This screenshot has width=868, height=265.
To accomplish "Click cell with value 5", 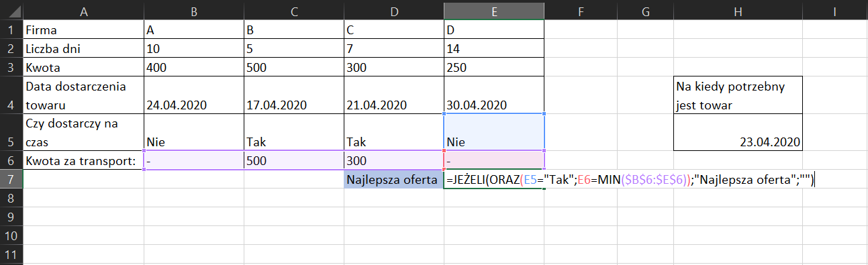I will (x=294, y=48).
